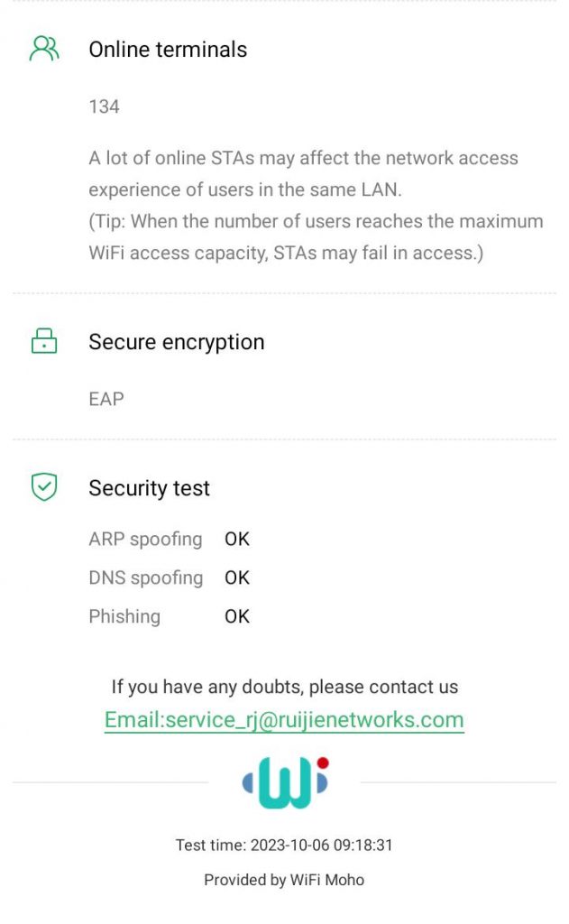Click the Online terminals users icon
The width and height of the screenshot is (569, 924).
(44, 49)
